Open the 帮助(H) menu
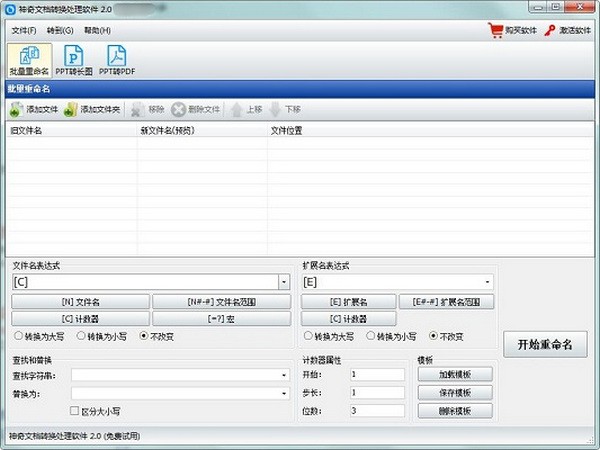The image size is (600, 450). pyautogui.click(x=98, y=30)
